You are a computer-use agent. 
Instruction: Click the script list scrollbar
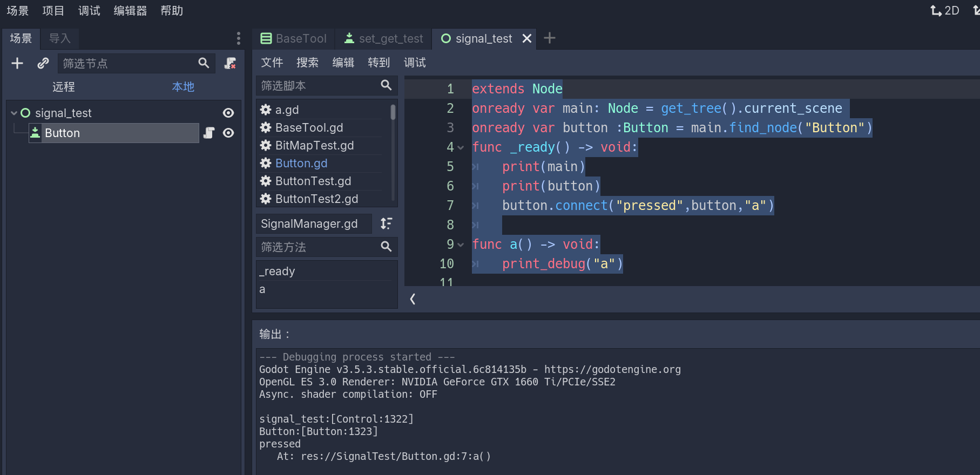(x=393, y=112)
